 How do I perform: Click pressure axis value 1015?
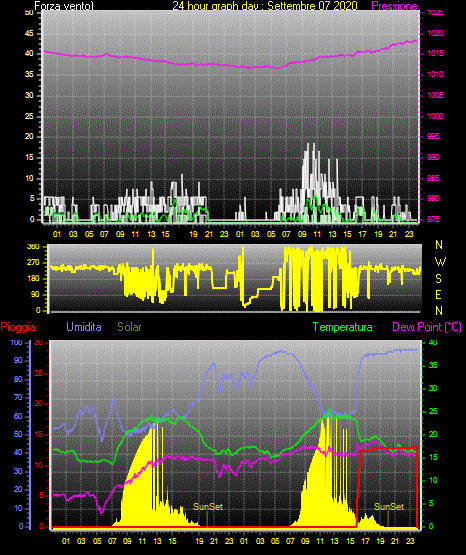435,53
